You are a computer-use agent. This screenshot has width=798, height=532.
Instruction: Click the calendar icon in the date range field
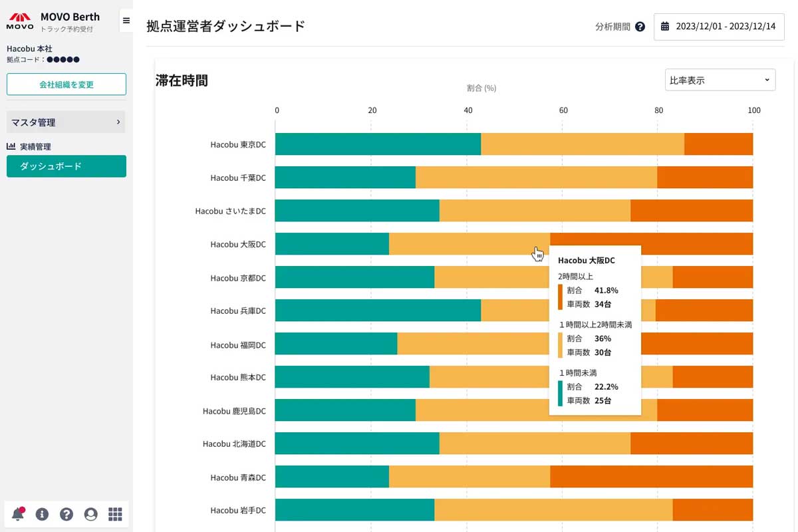tap(665, 27)
